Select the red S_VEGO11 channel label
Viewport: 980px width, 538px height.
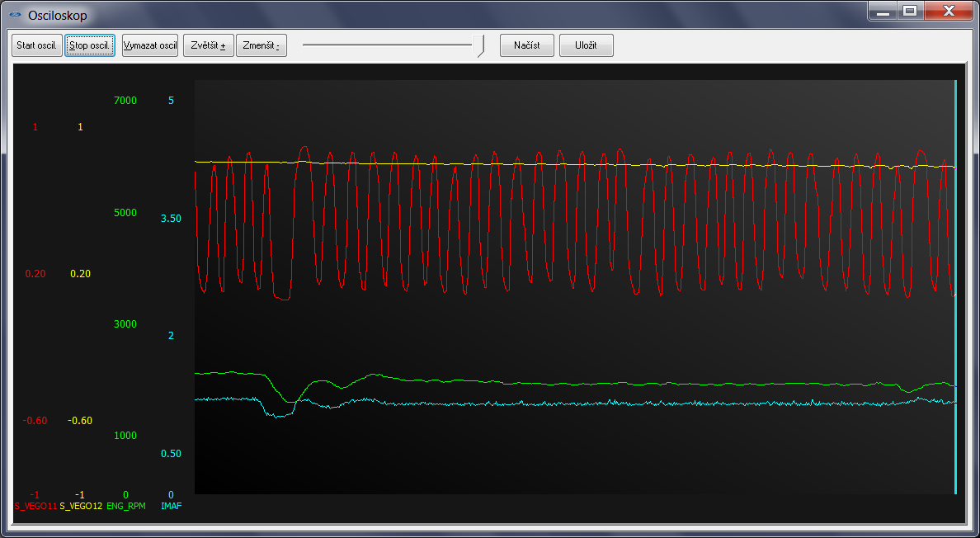pyautogui.click(x=35, y=506)
